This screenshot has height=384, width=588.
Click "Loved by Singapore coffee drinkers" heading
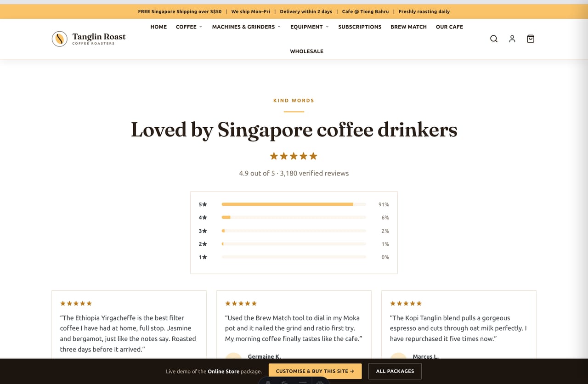(x=294, y=130)
